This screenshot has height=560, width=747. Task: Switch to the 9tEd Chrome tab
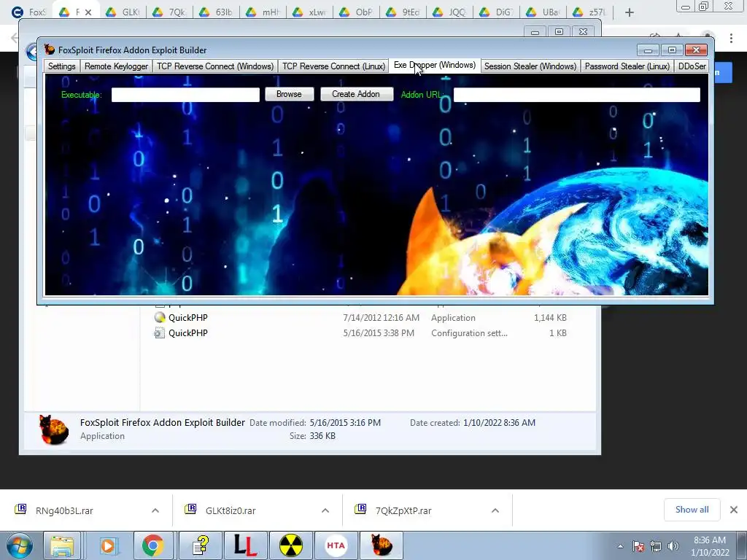click(x=403, y=12)
